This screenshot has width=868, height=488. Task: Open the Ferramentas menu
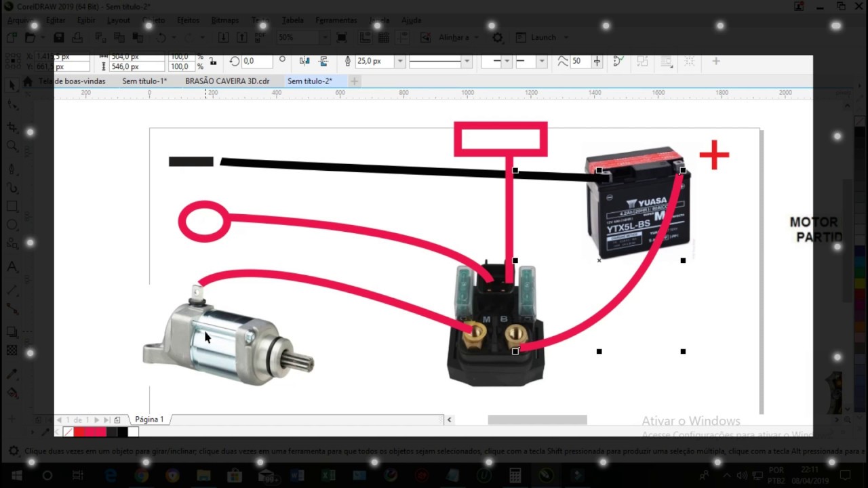(336, 20)
